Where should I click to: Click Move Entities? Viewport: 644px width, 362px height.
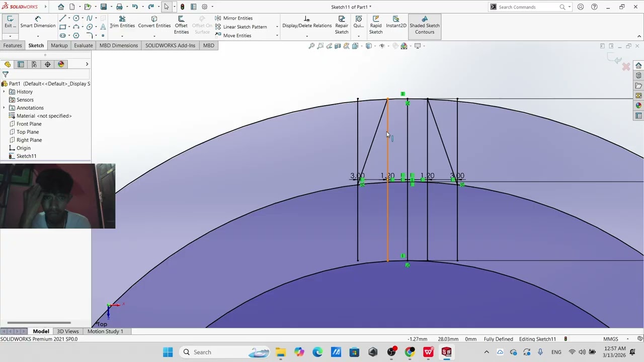pyautogui.click(x=233, y=36)
